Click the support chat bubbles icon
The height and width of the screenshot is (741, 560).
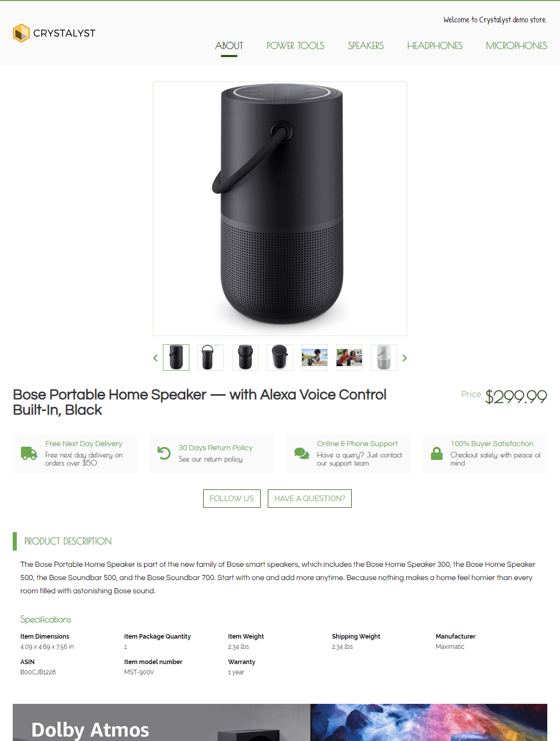[x=301, y=453]
